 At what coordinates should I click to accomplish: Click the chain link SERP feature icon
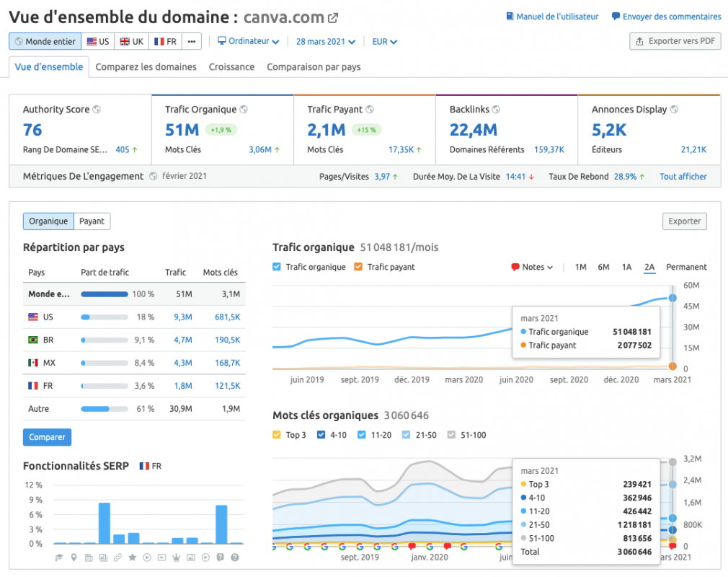point(118,558)
